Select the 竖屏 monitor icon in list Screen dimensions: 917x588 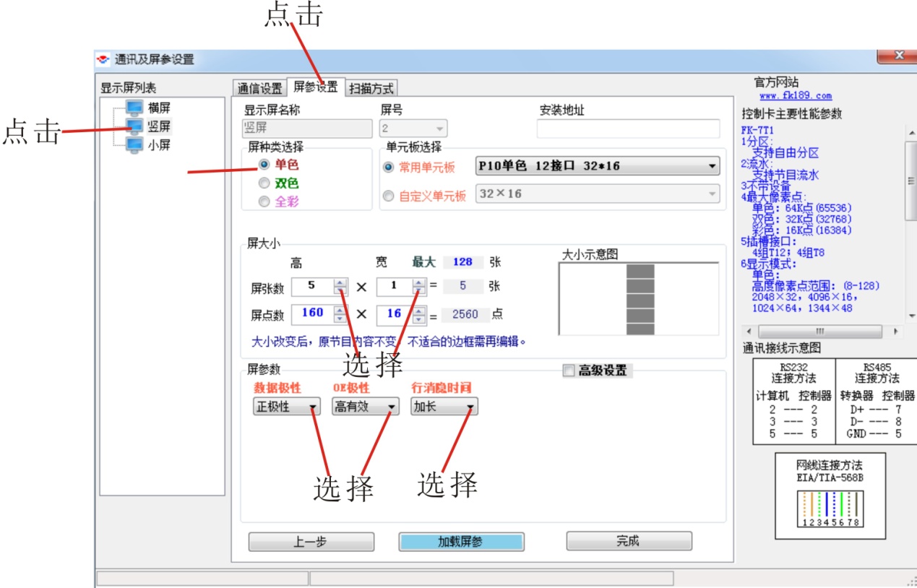(134, 126)
